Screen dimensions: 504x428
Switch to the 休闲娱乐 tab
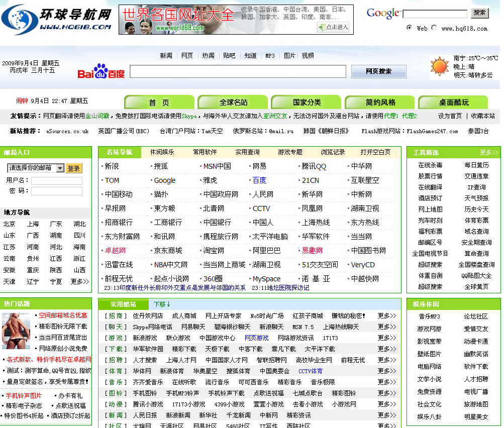click(162, 152)
